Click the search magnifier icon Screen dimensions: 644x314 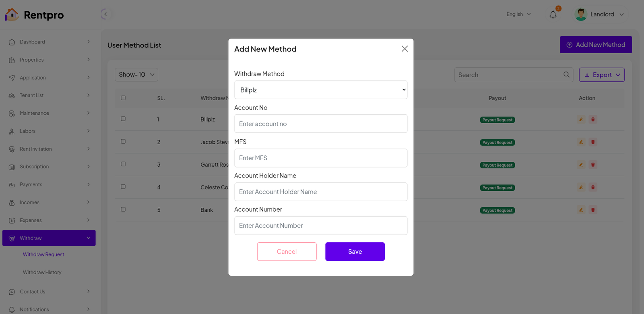pos(566,74)
